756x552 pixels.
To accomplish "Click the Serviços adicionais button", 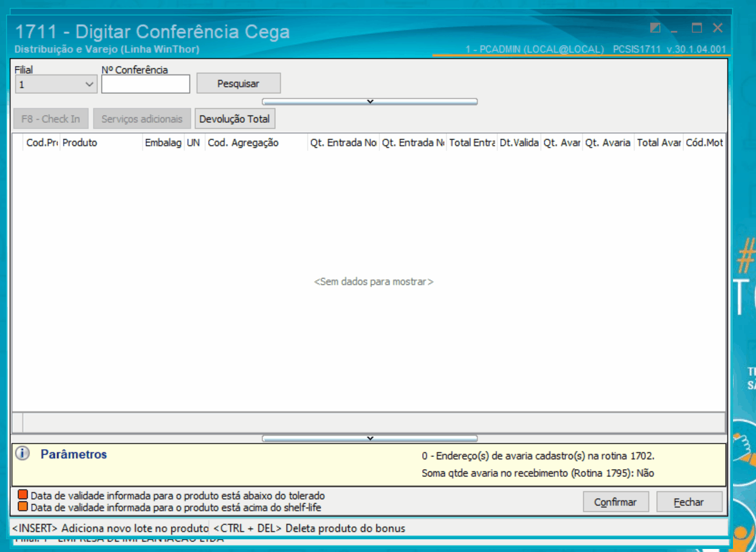I will point(142,119).
